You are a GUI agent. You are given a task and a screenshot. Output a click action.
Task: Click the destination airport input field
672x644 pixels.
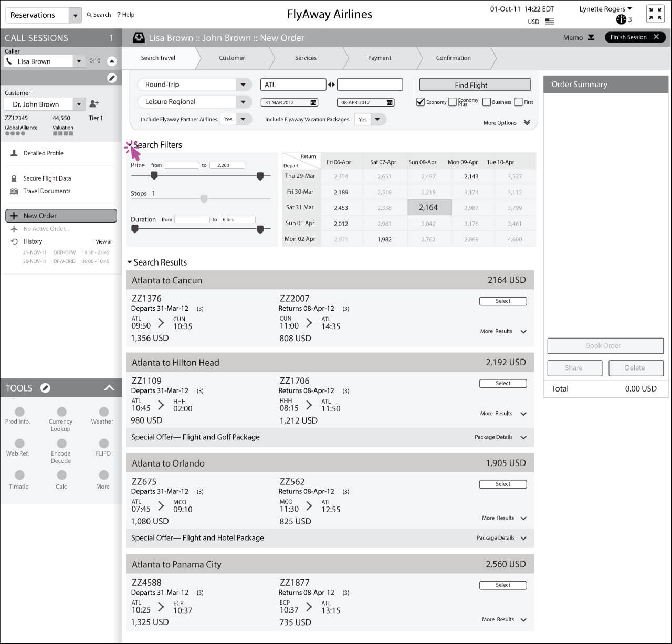click(370, 85)
